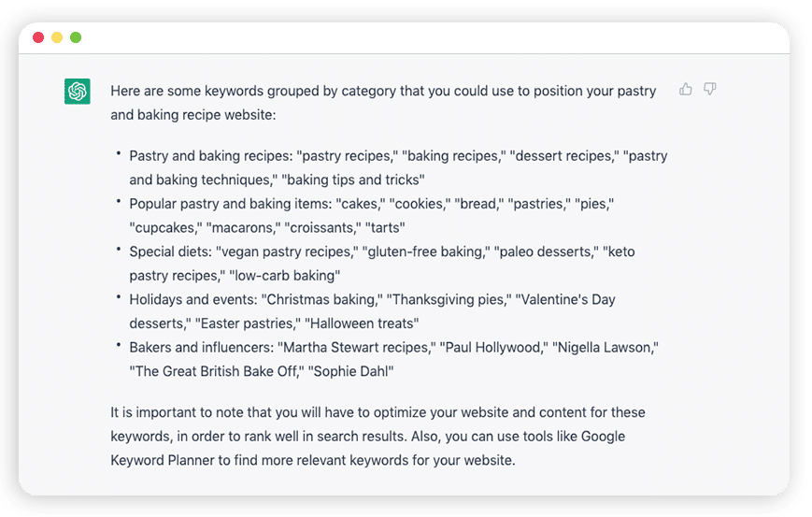The width and height of the screenshot is (812, 517).
Task: Click the 'Special diets' bullet text
Action: click(170, 251)
